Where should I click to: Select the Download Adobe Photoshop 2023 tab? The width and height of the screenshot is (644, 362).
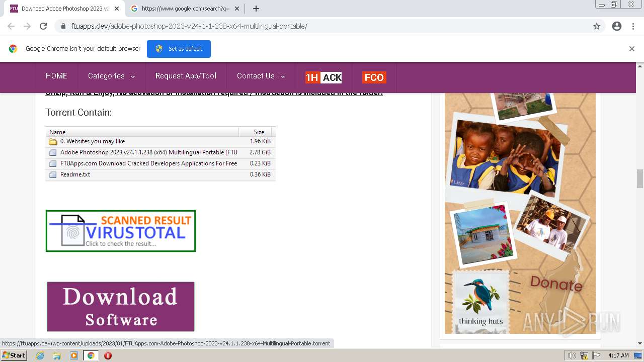tap(65, 9)
